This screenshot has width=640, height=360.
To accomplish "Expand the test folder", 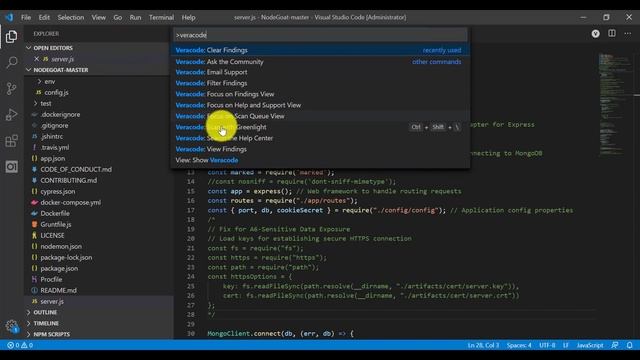I will tap(46, 104).
